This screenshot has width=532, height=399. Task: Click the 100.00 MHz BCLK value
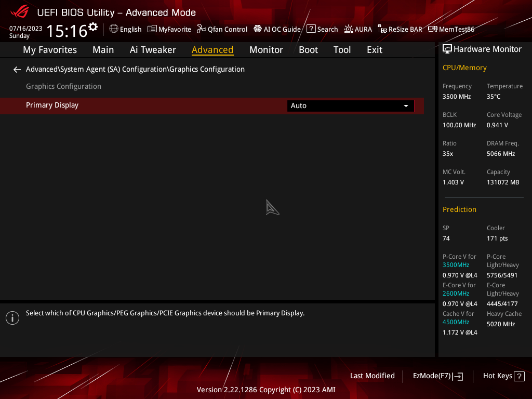459,125
